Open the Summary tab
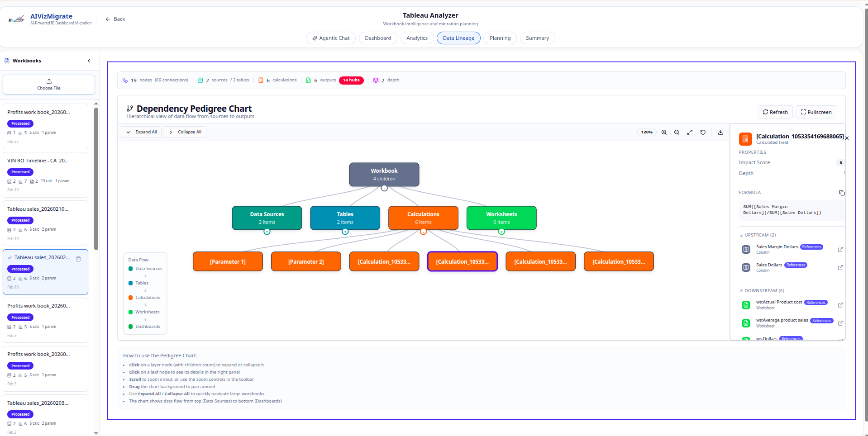 [x=537, y=38]
